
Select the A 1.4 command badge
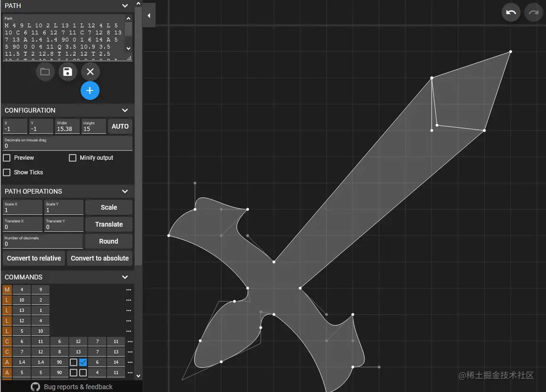click(7, 362)
